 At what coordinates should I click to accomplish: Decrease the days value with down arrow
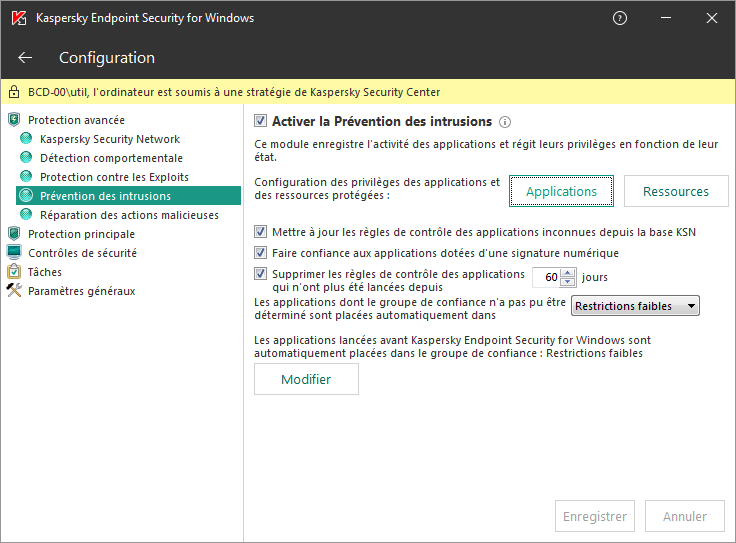click(x=568, y=283)
